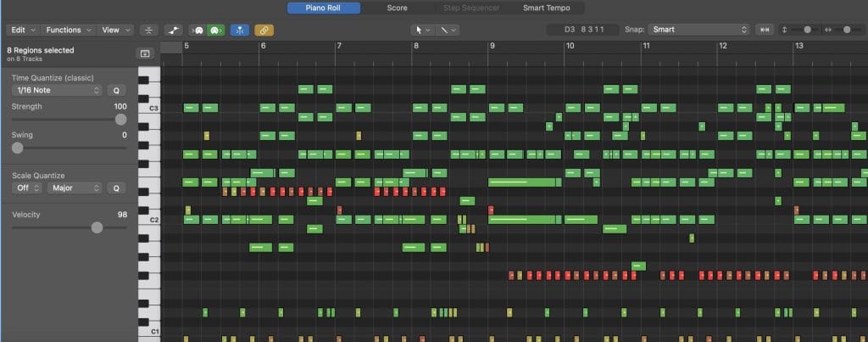This screenshot has width=868, height=342.
Task: Click the inspector hide icon beside regions info
Action: click(145, 53)
